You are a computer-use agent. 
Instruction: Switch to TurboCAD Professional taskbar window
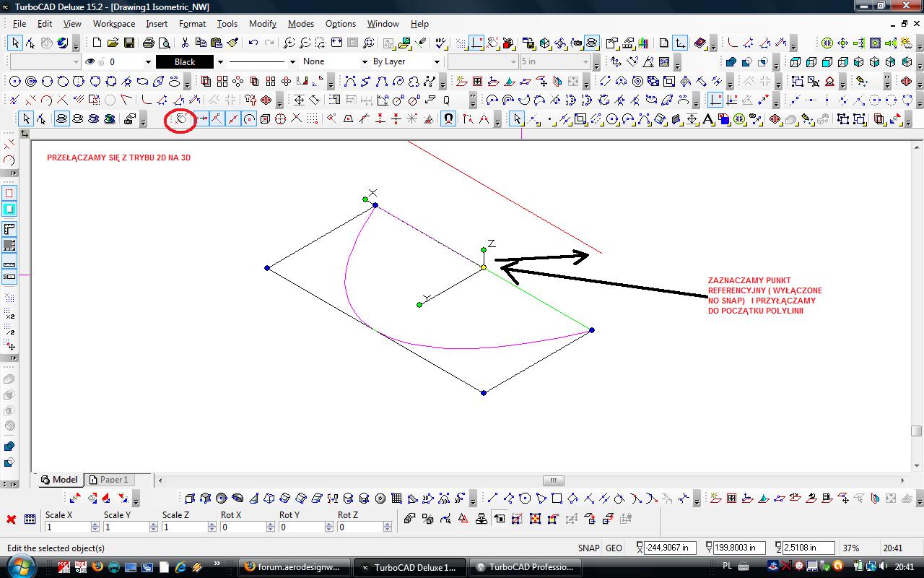pyautogui.click(x=525, y=567)
